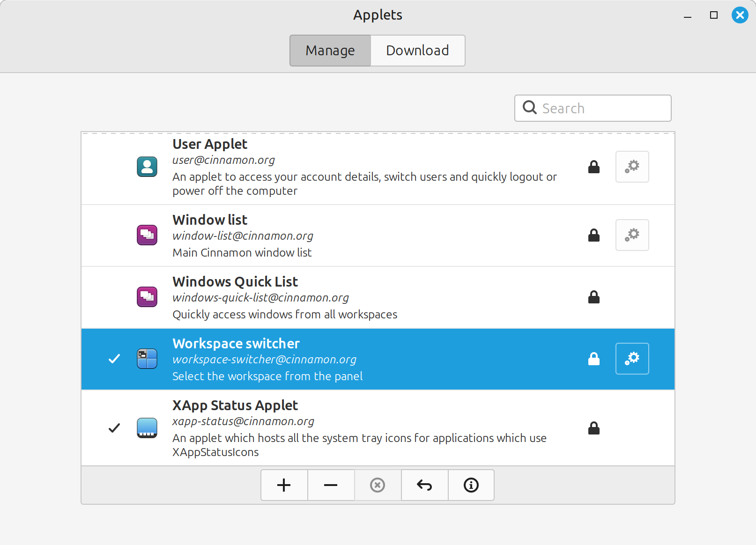The image size is (756, 545).
Task: Click 'Main Cinnamon window list' description
Action: pos(242,253)
